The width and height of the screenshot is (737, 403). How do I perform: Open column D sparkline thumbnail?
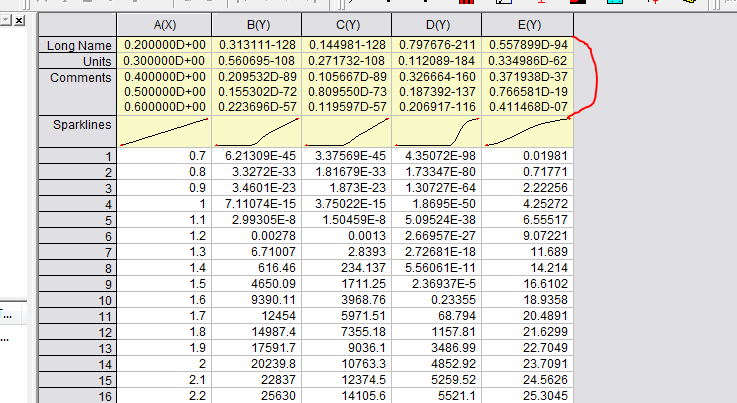point(436,132)
